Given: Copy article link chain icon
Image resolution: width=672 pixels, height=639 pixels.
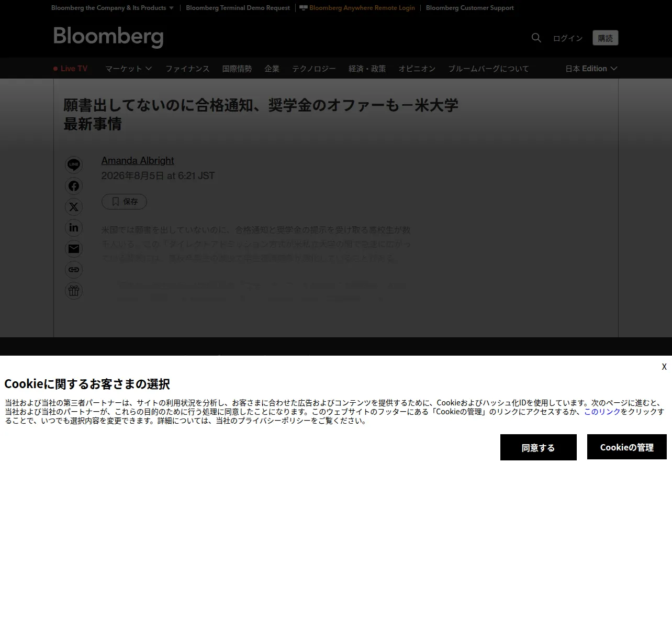Looking at the screenshot, I should coord(74,270).
